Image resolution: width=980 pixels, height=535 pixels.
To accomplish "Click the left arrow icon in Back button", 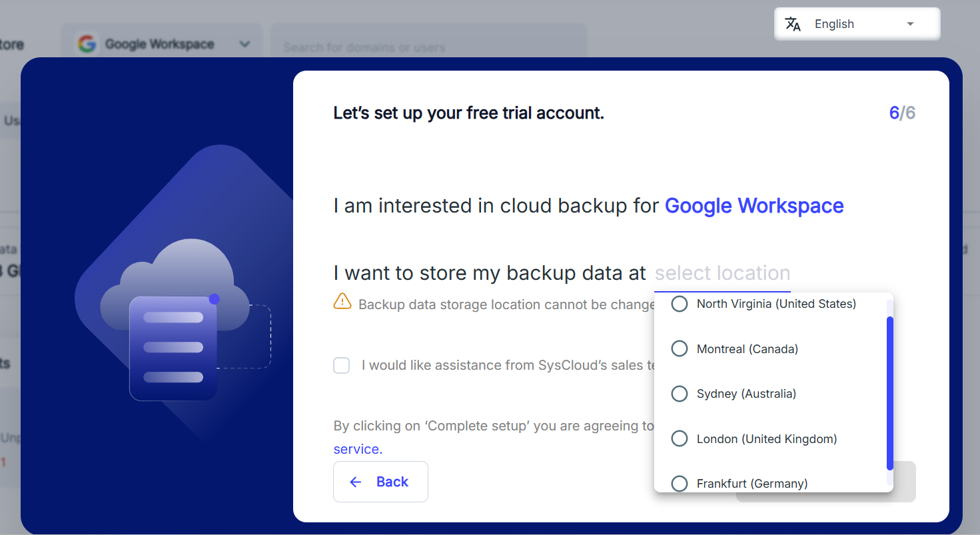I will (356, 482).
